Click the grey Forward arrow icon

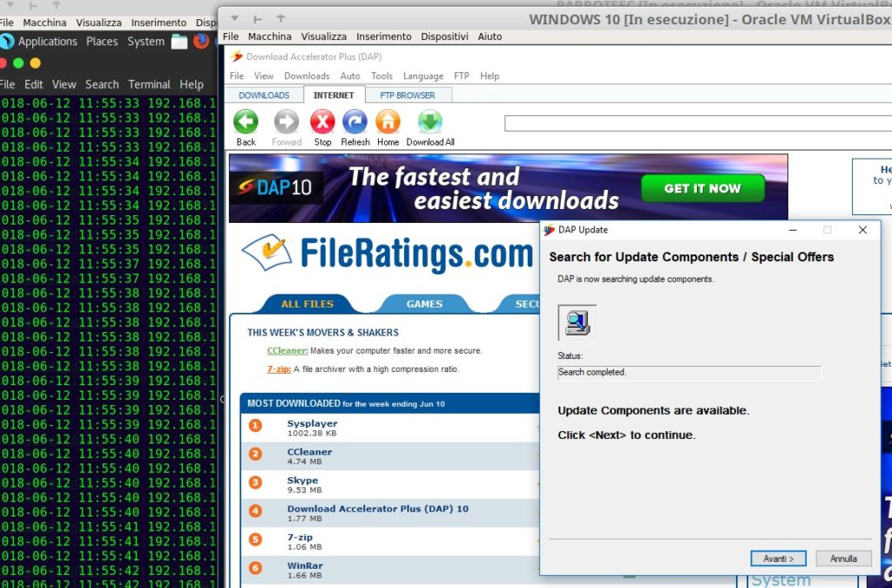[x=286, y=122]
